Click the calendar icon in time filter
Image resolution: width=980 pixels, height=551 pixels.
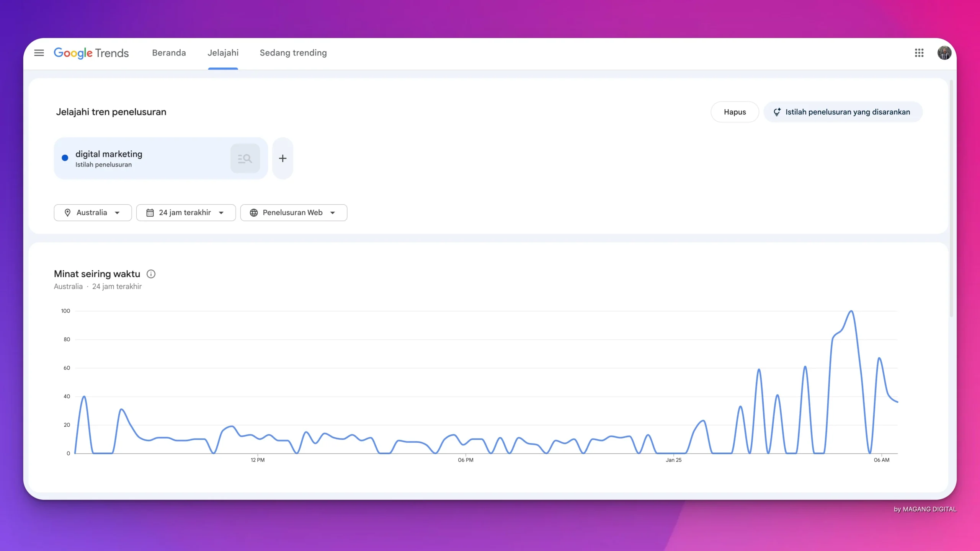[x=150, y=213]
